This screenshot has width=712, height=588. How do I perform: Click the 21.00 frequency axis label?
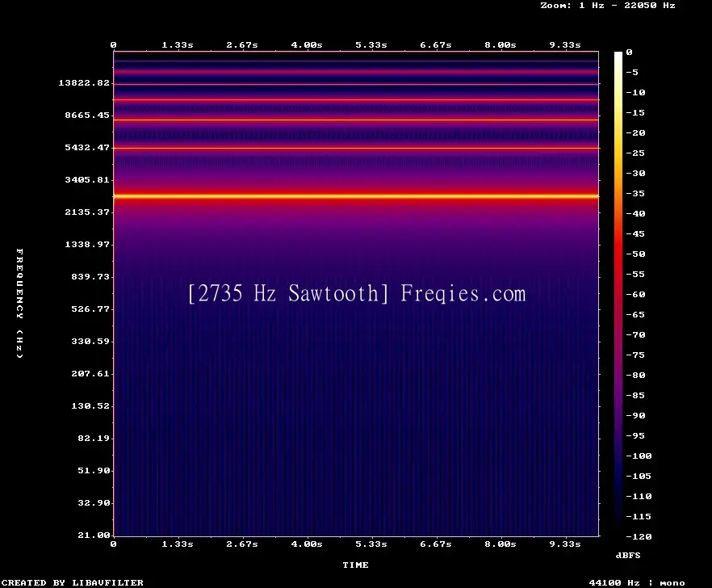(x=94, y=535)
